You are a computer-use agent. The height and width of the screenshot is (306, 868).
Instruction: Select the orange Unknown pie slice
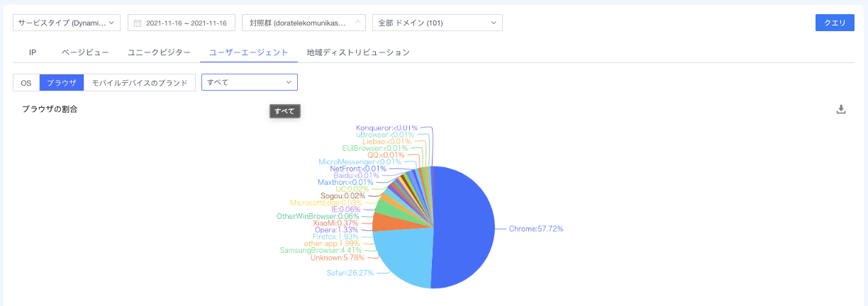(386, 221)
